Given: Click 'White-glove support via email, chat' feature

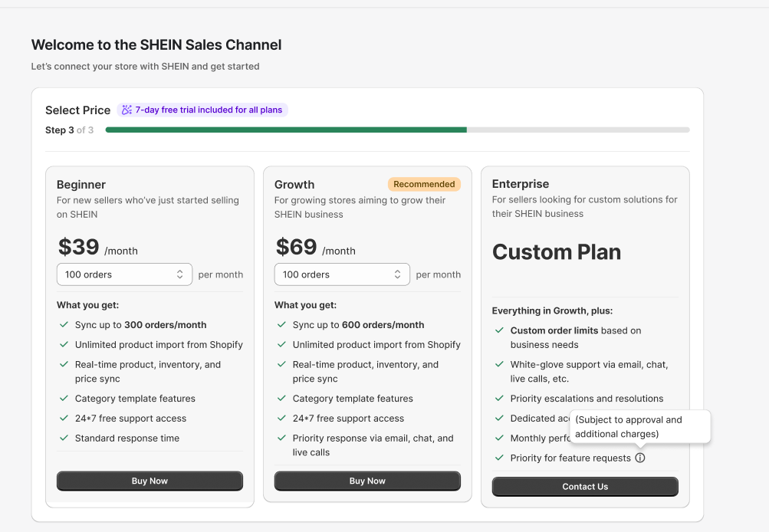Looking at the screenshot, I should coord(589,372).
